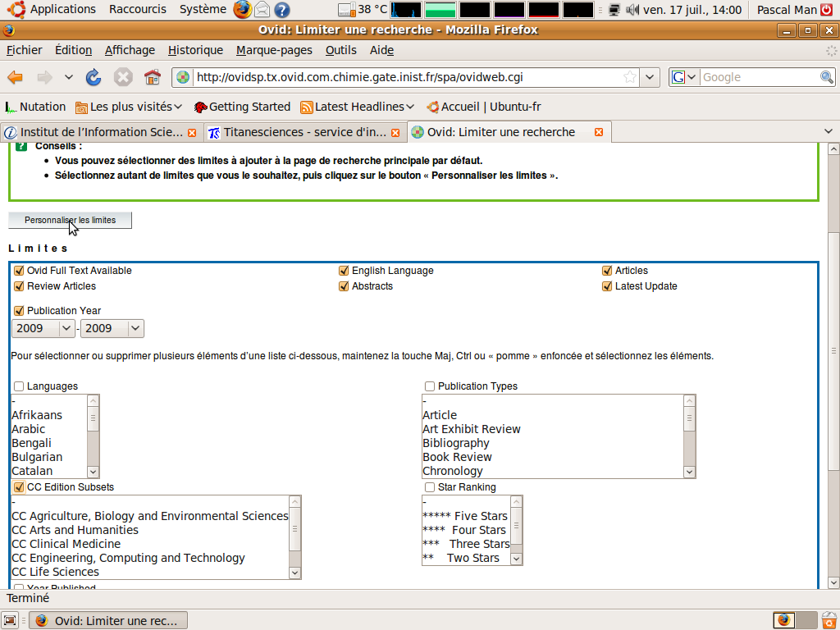Screen dimensions: 840x630
Task: Click the green Conseils help icon
Action: pos(21,146)
